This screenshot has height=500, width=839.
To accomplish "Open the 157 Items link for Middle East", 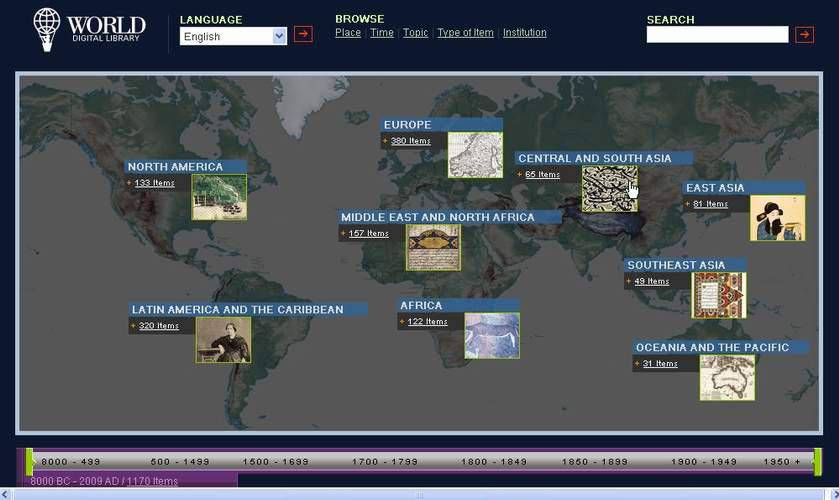I will [x=368, y=233].
